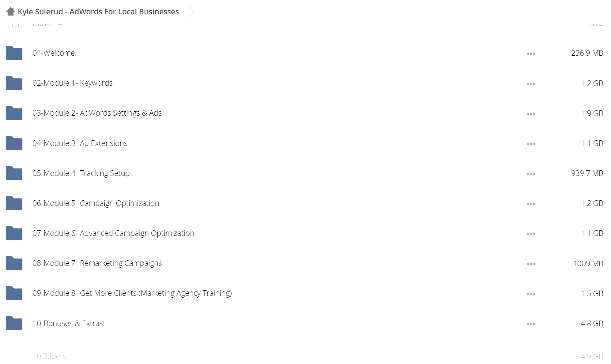Show actions menu for 08-Module 7- Remarketing Campaigns
611x364 pixels.
pyautogui.click(x=531, y=264)
